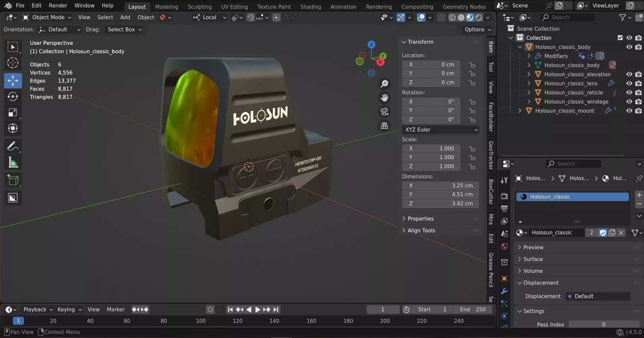Activate the Rotate tool
The height and width of the screenshot is (338, 644).
pos(13,96)
